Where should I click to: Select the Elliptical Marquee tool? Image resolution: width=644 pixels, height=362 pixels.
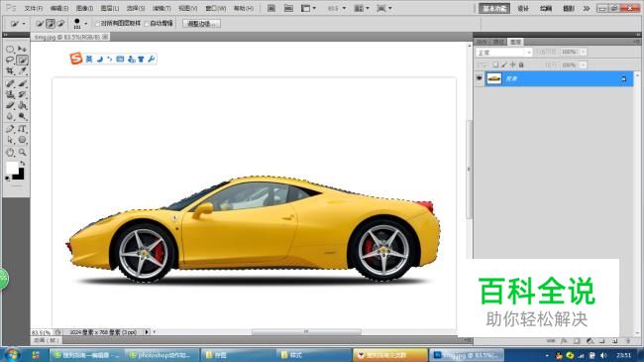tap(10, 50)
